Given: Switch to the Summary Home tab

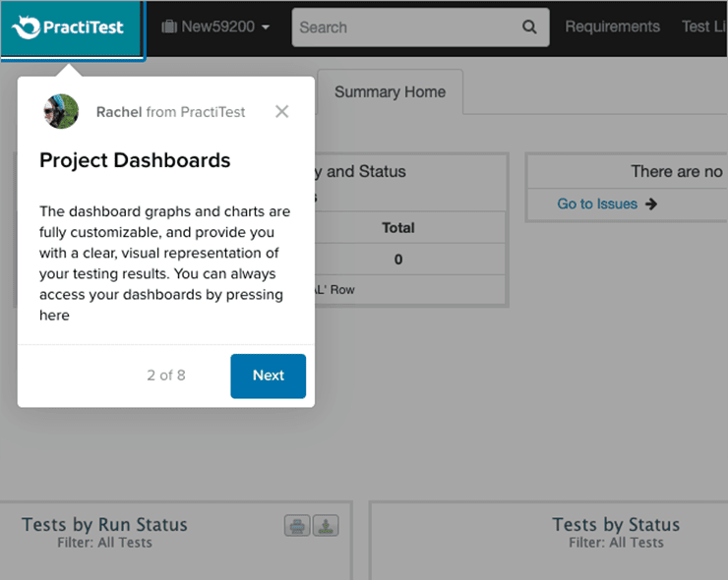Looking at the screenshot, I should 390,92.
